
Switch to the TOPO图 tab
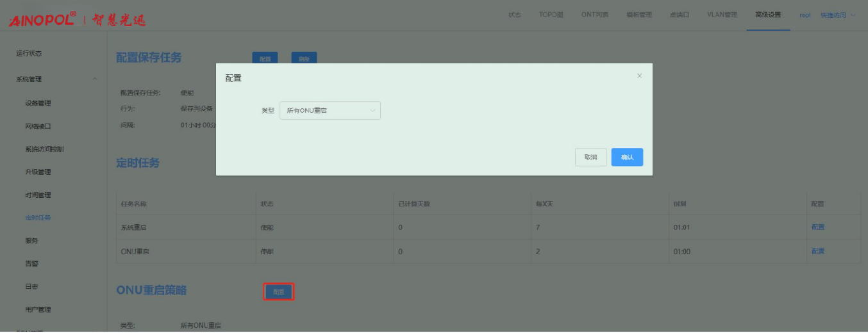click(551, 15)
